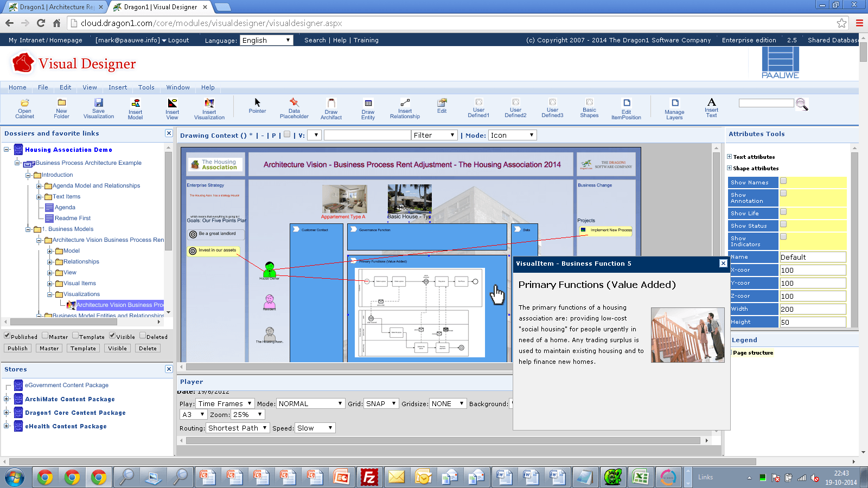Screen dimensions: 868x488
Task: Enable the Show Status checkbox
Action: click(x=783, y=224)
